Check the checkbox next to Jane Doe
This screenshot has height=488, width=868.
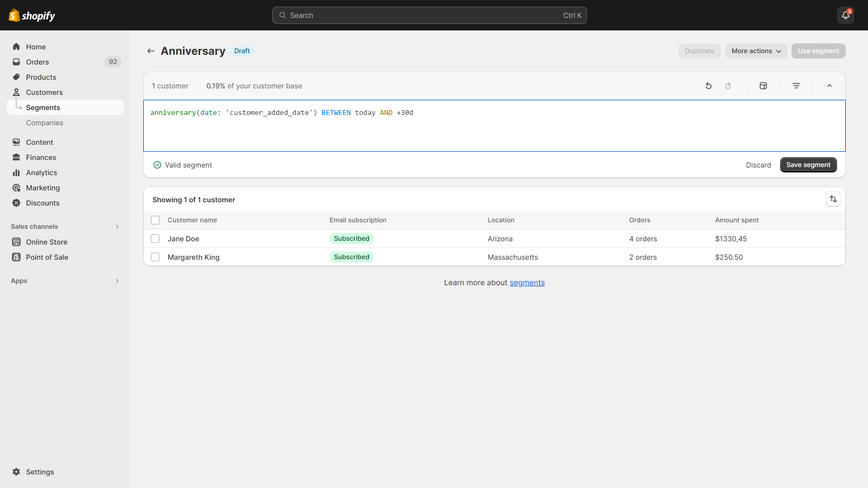coord(155,239)
